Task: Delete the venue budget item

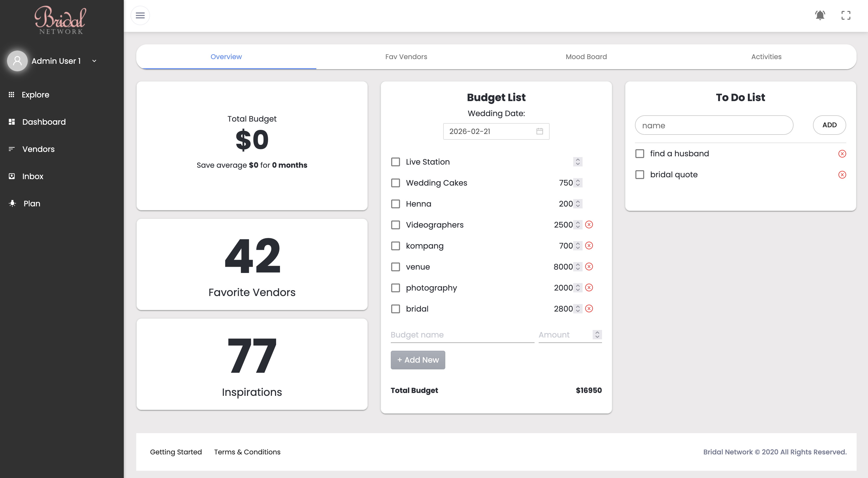Action: click(x=589, y=266)
